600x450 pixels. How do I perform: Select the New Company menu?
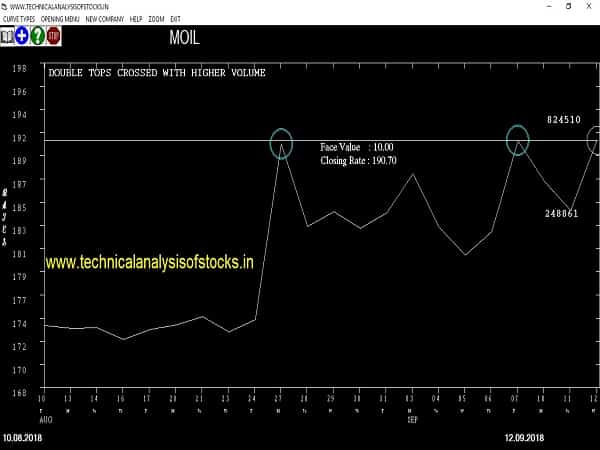click(105, 19)
